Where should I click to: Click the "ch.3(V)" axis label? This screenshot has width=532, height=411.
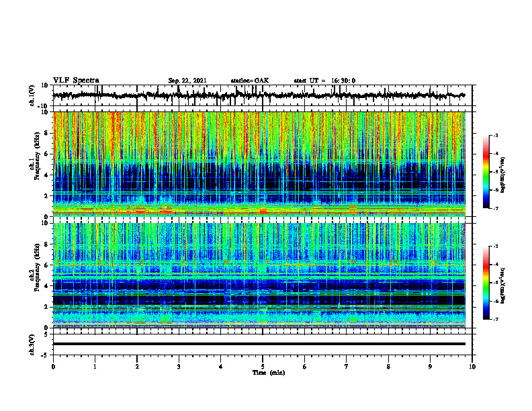coord(32,345)
